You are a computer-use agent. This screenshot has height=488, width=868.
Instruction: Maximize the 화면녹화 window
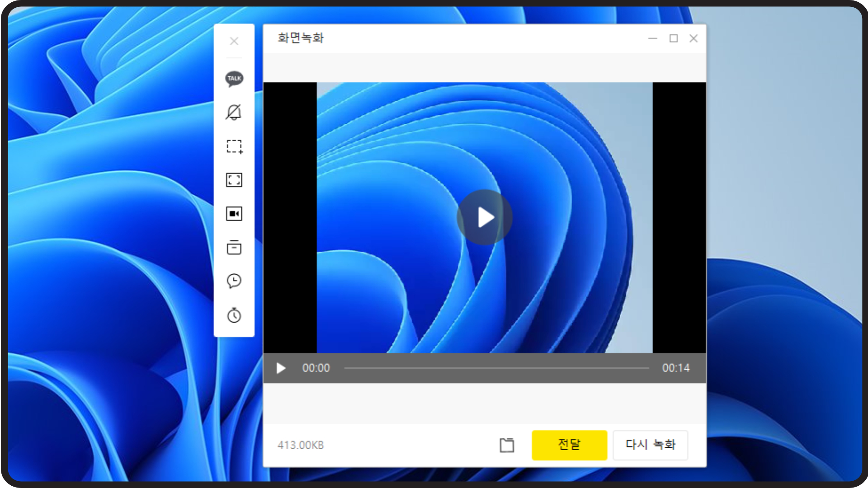coord(673,38)
